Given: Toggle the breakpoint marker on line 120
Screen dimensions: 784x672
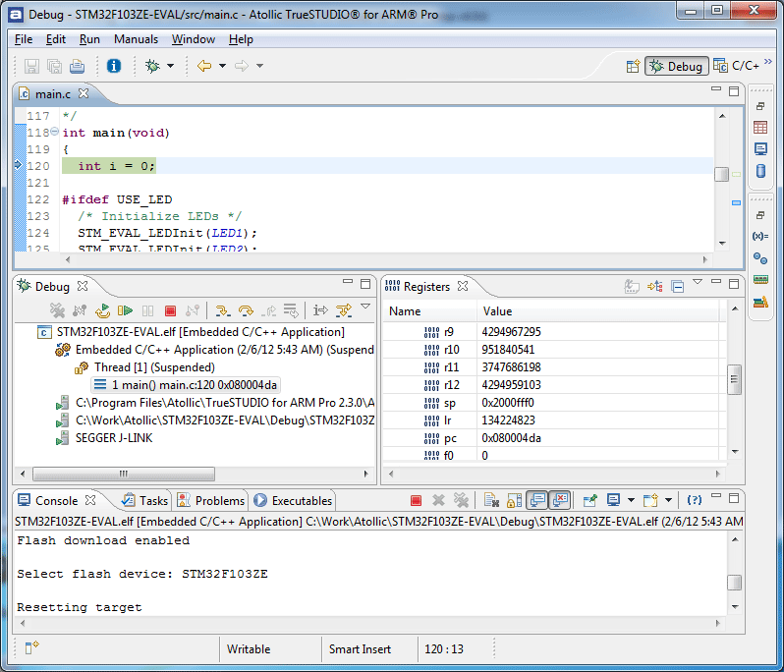Looking at the screenshot, I should (18, 166).
